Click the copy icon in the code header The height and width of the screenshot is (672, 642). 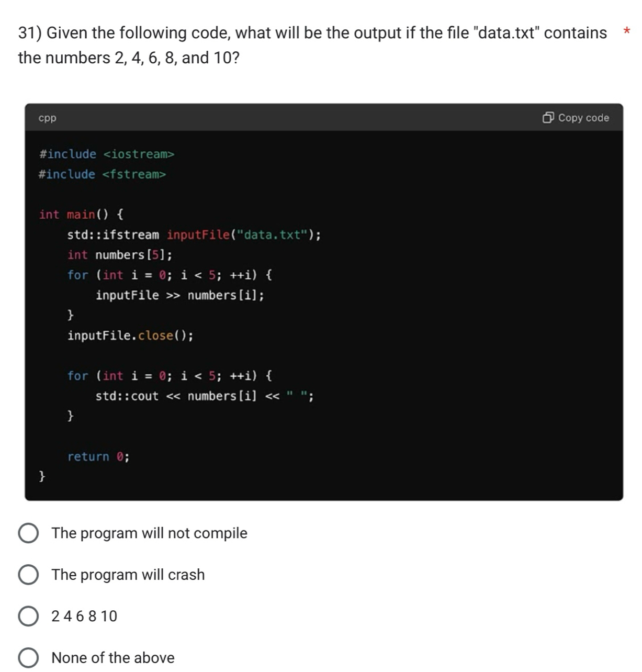coord(548,118)
